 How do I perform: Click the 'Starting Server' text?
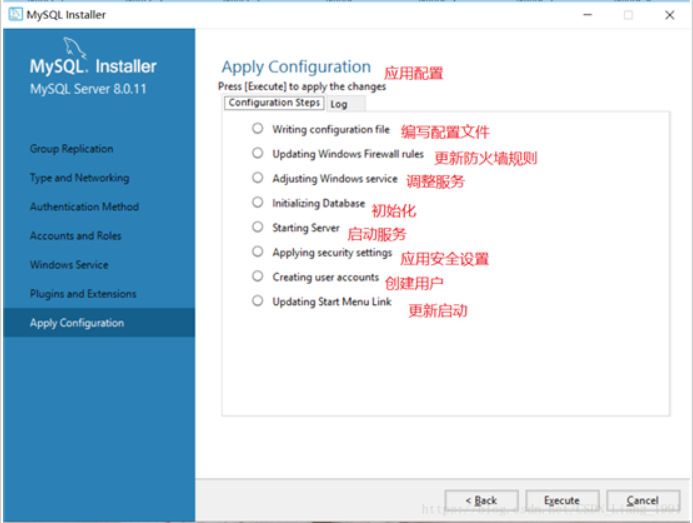306,228
